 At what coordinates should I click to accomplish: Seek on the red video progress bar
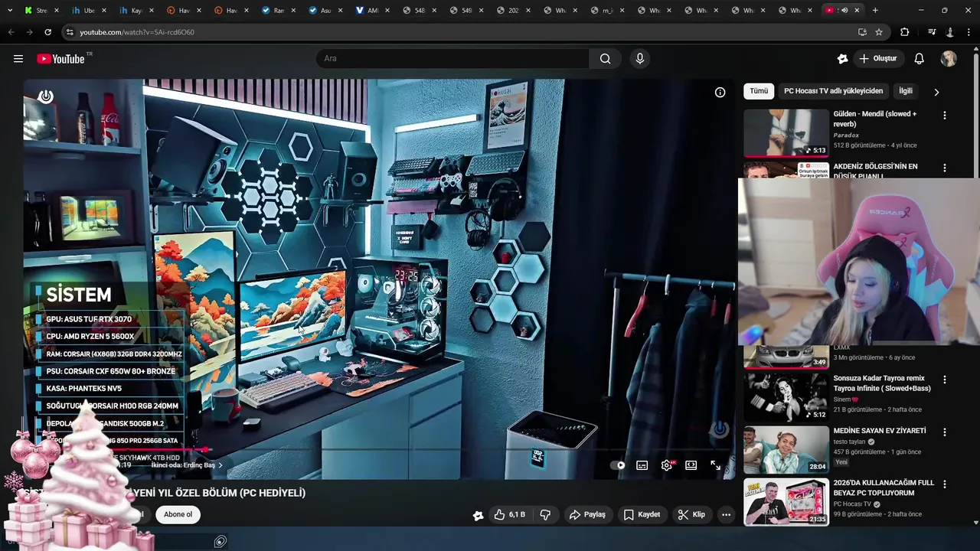(x=379, y=450)
